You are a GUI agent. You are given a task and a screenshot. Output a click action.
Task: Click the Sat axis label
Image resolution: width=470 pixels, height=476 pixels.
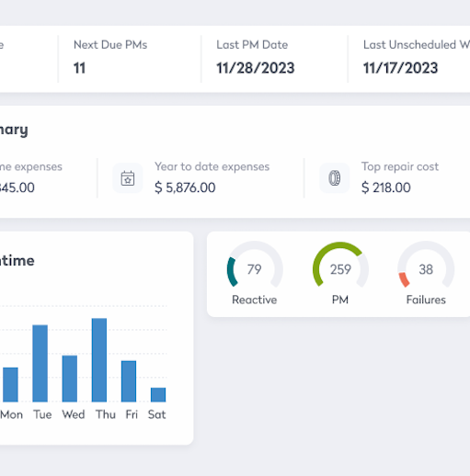click(156, 414)
